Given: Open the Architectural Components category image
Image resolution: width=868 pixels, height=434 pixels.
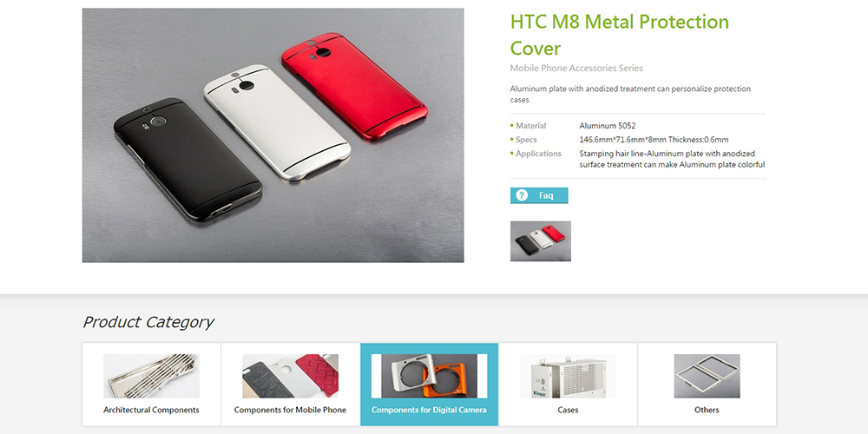Looking at the screenshot, I should click(151, 376).
